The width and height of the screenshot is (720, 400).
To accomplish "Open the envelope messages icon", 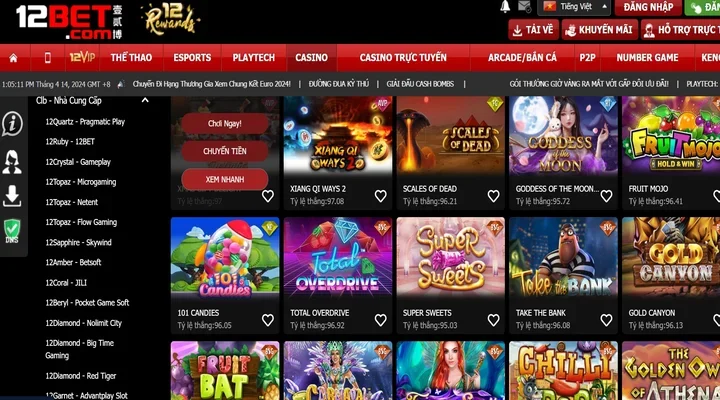I will (524, 6).
